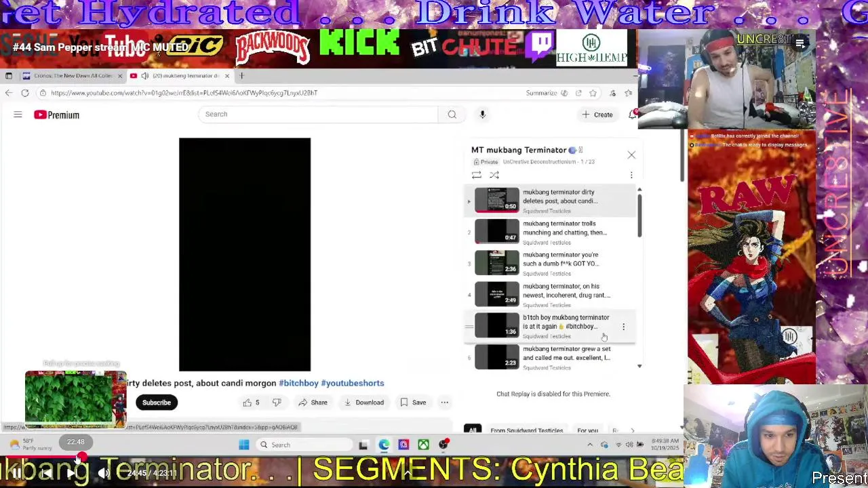Close the mukbang terminator browser tab
This screenshot has width=868, height=488.
(226, 76)
